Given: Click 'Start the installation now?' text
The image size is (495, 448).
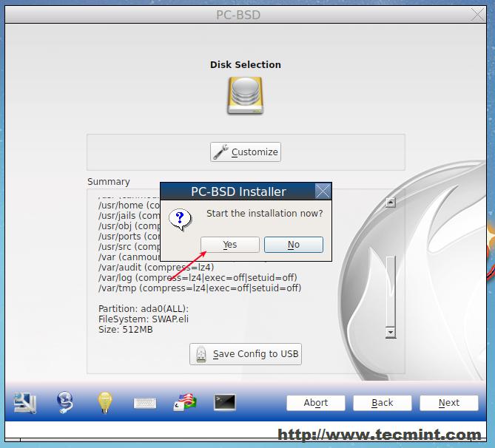Looking at the screenshot, I should 265,214.
